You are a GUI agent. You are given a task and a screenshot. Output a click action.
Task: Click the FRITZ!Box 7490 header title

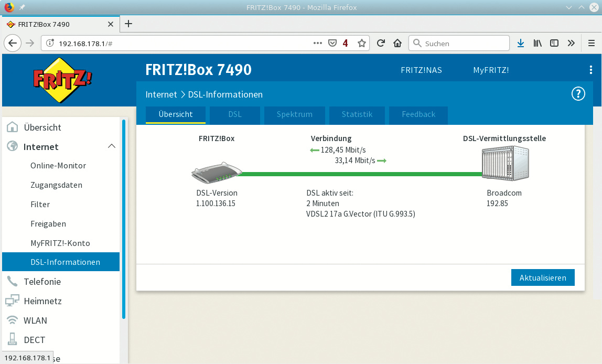point(199,70)
